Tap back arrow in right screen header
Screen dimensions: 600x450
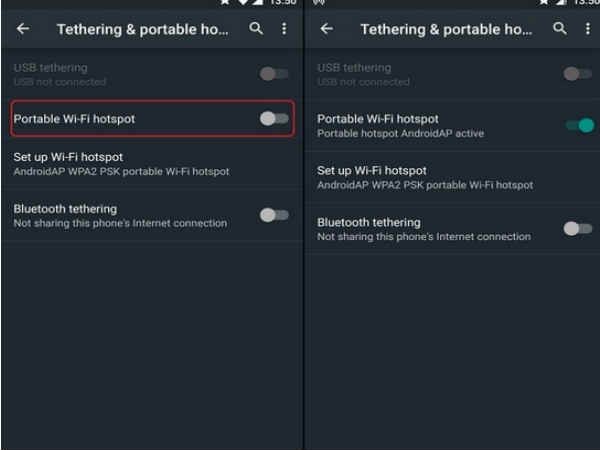(326, 29)
